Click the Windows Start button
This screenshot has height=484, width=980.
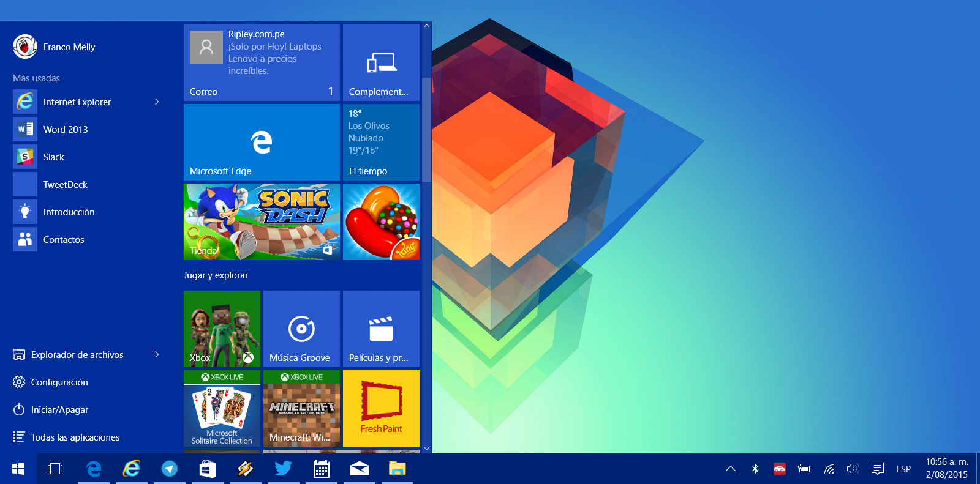pyautogui.click(x=18, y=469)
